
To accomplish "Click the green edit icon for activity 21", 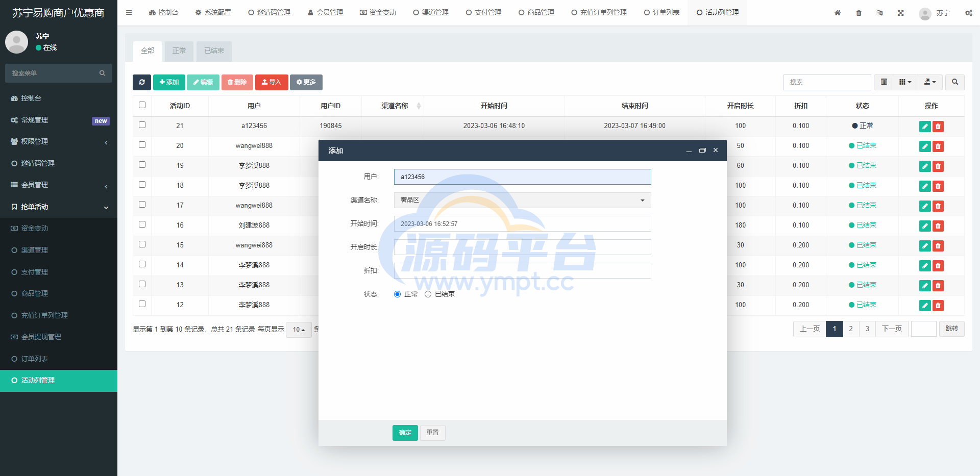I will (x=924, y=127).
